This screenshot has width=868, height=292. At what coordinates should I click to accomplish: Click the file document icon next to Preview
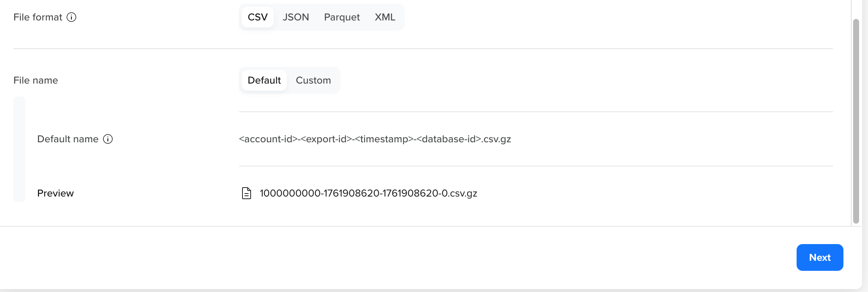tap(246, 193)
